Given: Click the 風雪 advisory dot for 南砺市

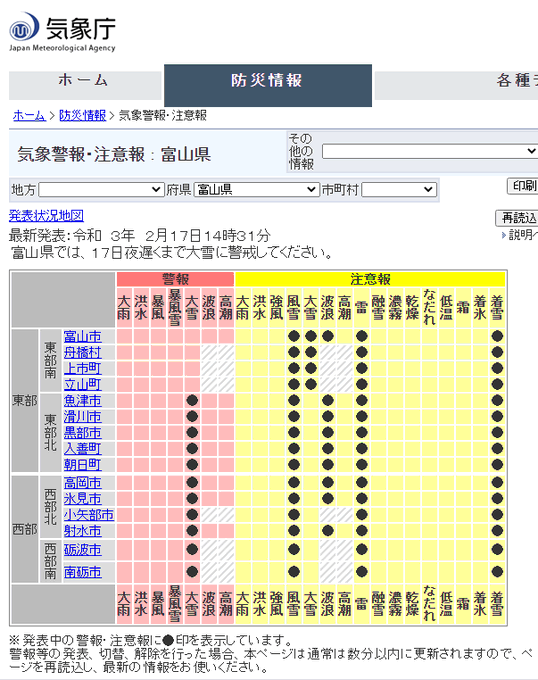Looking at the screenshot, I should [x=294, y=572].
